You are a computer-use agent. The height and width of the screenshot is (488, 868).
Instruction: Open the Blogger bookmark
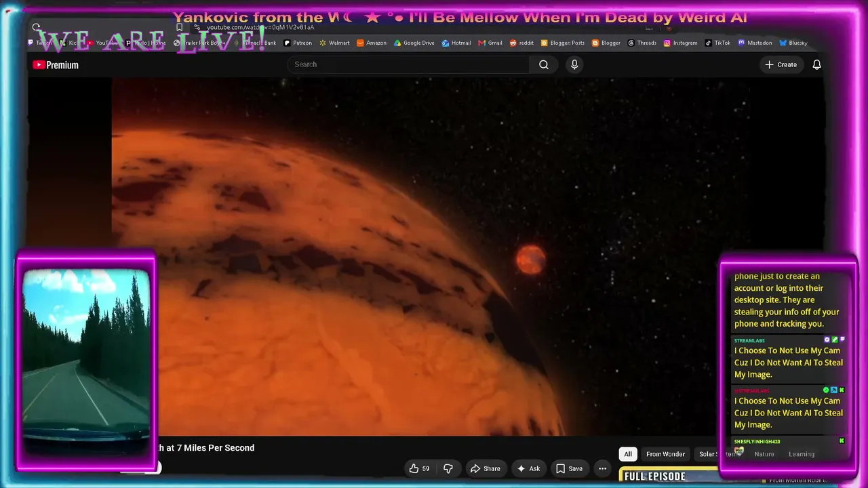pyautogui.click(x=606, y=43)
